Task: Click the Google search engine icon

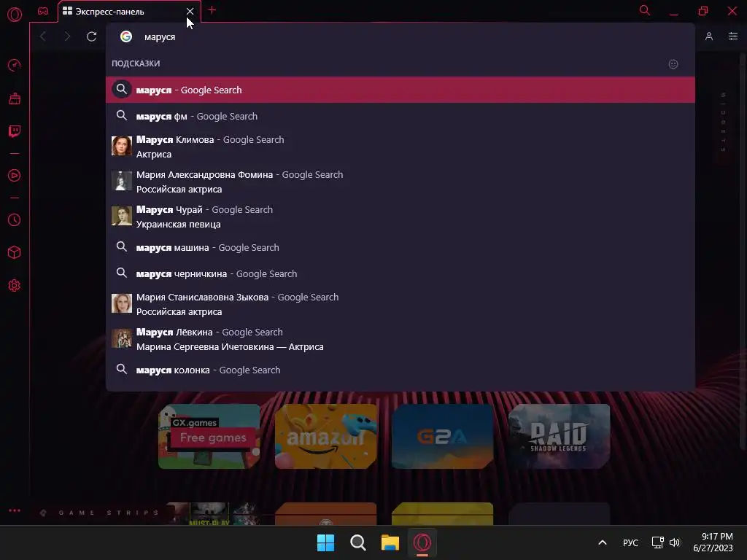Action: (x=125, y=36)
